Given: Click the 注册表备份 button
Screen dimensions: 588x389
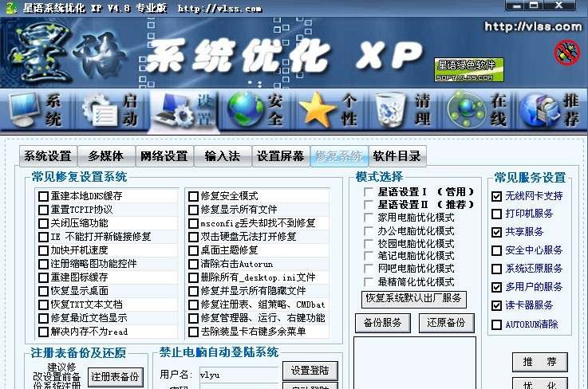Looking at the screenshot, I should pyautogui.click(x=116, y=377).
